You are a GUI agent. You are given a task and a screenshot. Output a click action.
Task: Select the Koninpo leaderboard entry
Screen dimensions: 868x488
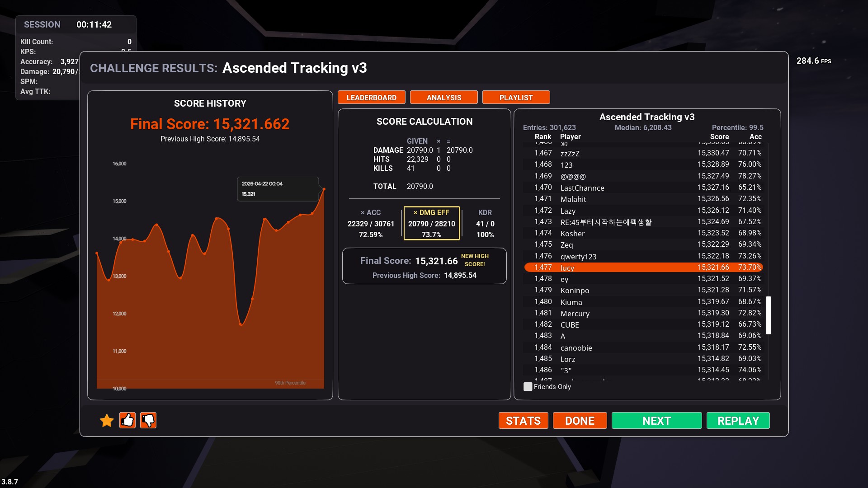(575, 291)
